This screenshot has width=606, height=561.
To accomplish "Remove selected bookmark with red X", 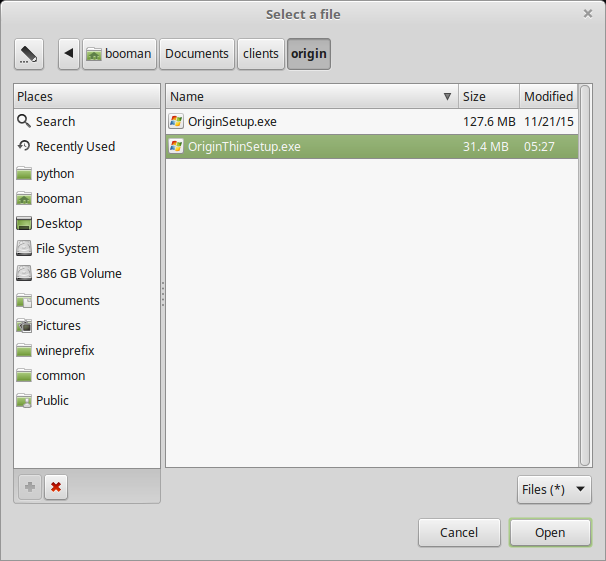I will [x=56, y=487].
